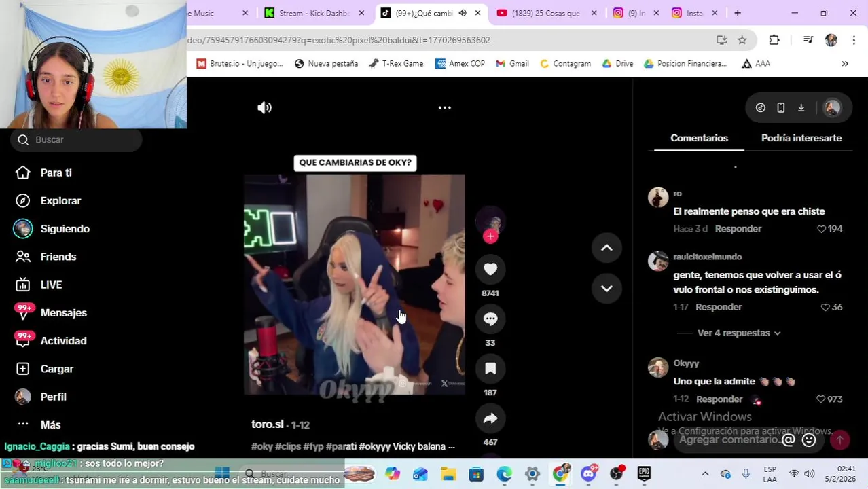The image size is (868, 489).
Task: Follow creator via the red plus badge
Action: click(490, 236)
